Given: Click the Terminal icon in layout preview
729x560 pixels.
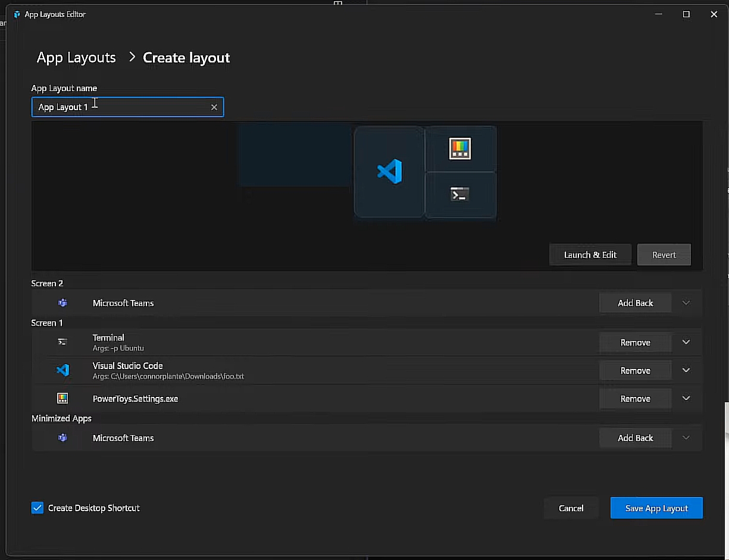Looking at the screenshot, I should click(460, 194).
